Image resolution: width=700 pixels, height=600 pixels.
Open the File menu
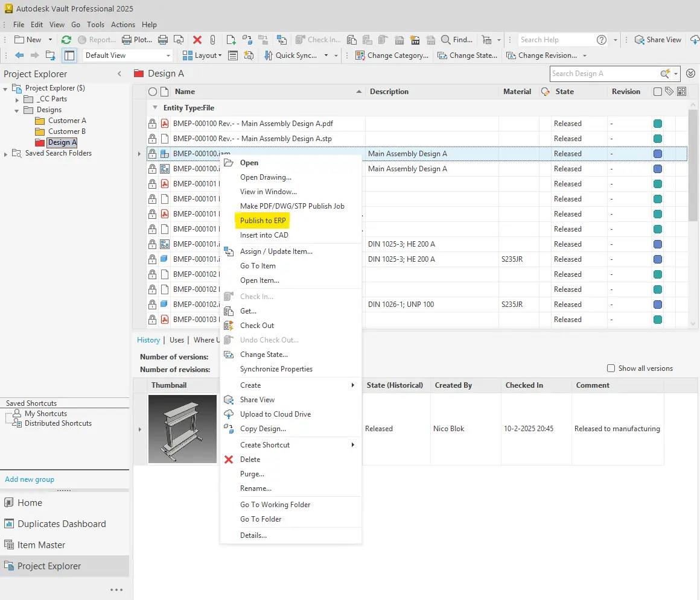point(19,25)
